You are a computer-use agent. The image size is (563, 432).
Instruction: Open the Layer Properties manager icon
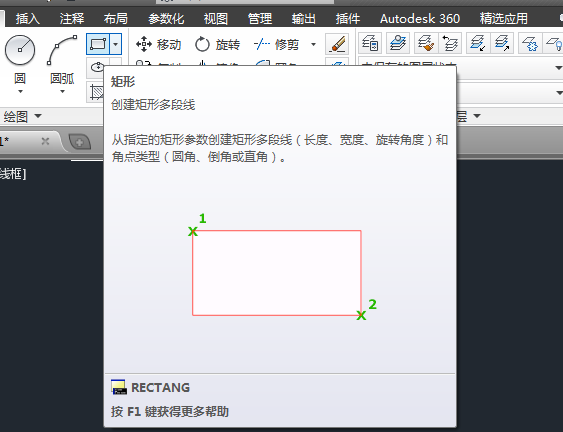370,43
